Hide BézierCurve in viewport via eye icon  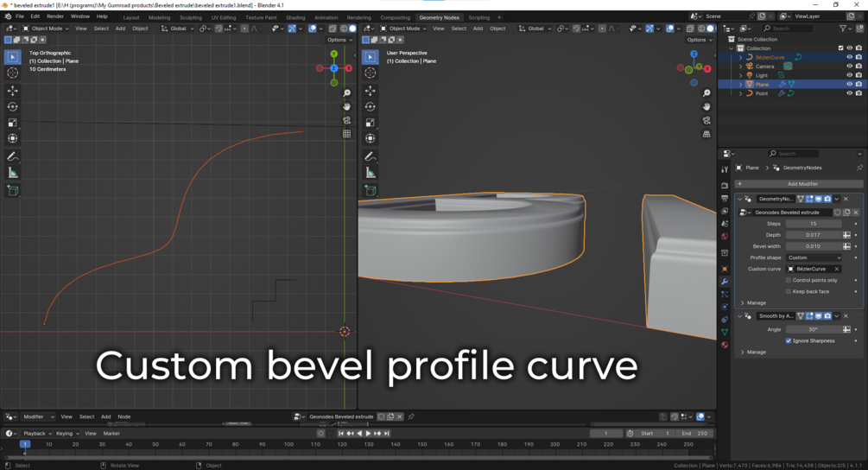849,57
